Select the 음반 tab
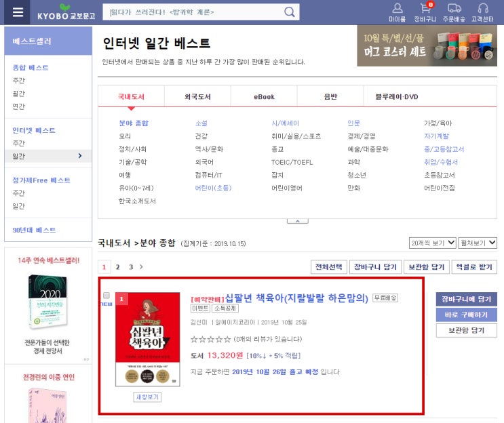The height and width of the screenshot is (423, 504). pos(330,96)
